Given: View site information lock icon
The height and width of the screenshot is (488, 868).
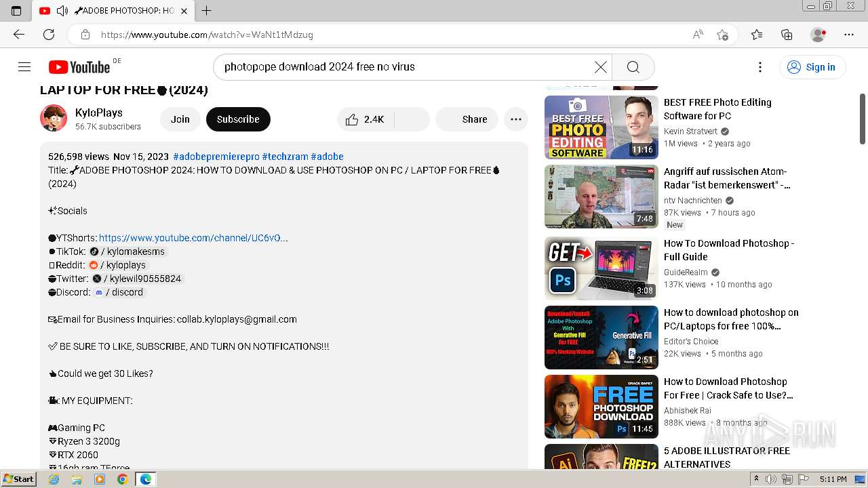Looking at the screenshot, I should pyautogui.click(x=85, y=35).
